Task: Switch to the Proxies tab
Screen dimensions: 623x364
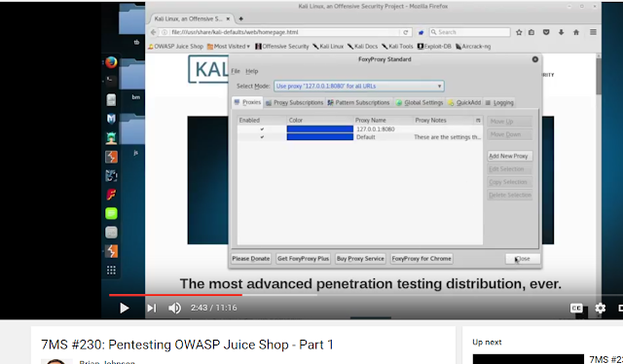Action: point(247,102)
